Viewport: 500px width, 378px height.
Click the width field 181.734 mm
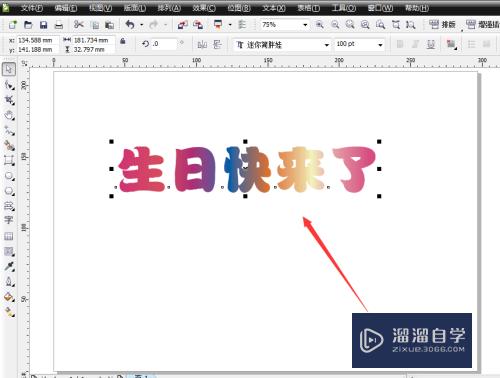coord(93,40)
